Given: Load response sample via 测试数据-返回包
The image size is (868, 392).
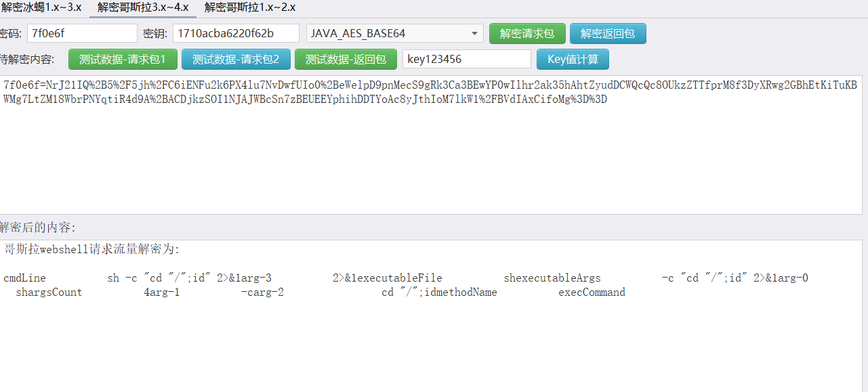Looking at the screenshot, I should (x=346, y=59).
